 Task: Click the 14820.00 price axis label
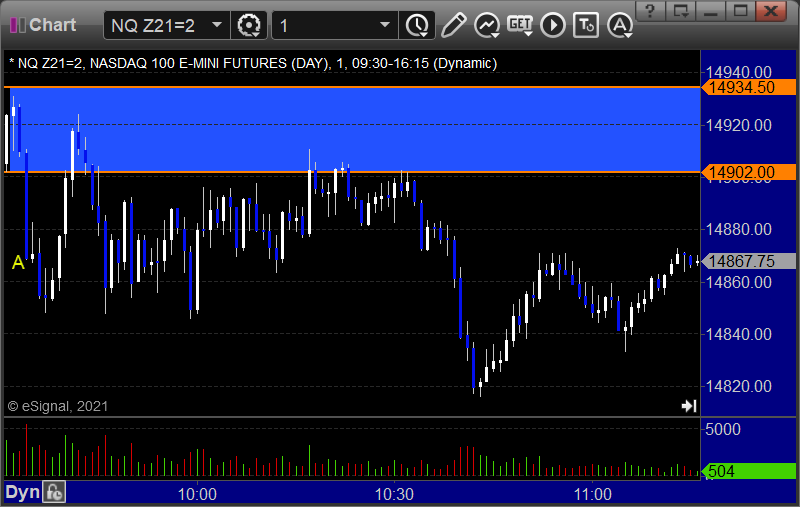pyautogui.click(x=738, y=386)
